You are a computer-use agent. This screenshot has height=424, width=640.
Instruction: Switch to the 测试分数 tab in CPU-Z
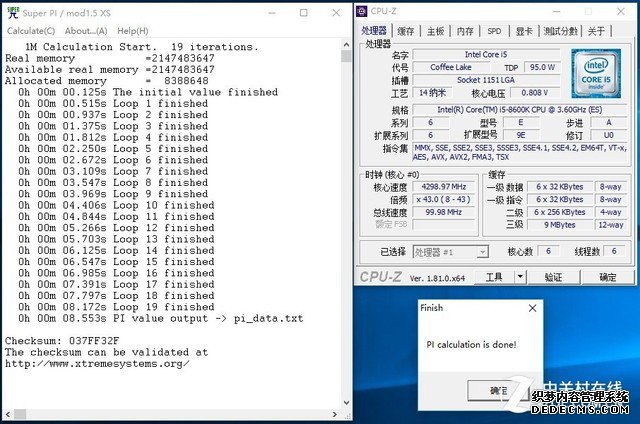[561, 31]
